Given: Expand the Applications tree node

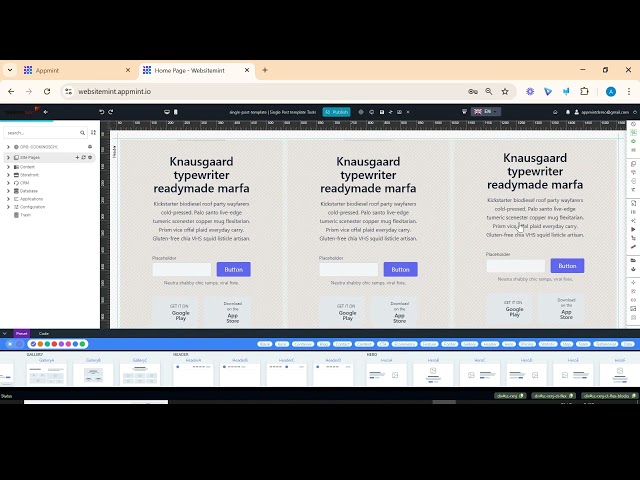Looking at the screenshot, I should pos(8,199).
